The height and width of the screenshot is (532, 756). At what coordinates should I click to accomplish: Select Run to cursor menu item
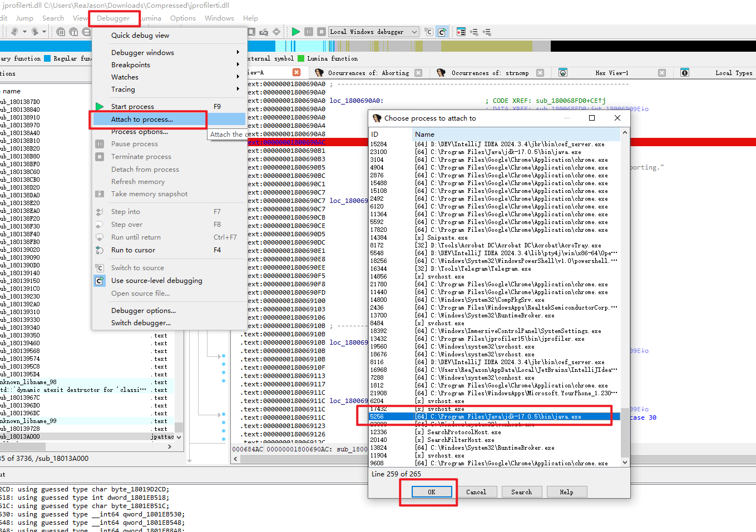click(x=169, y=250)
